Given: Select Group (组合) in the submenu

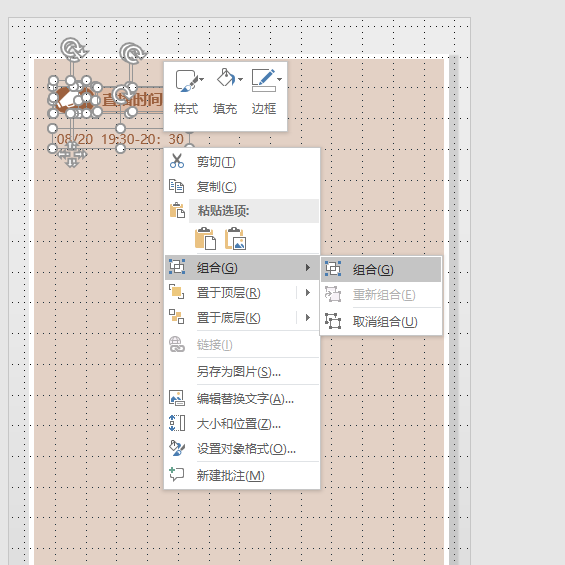Looking at the screenshot, I should [381, 269].
